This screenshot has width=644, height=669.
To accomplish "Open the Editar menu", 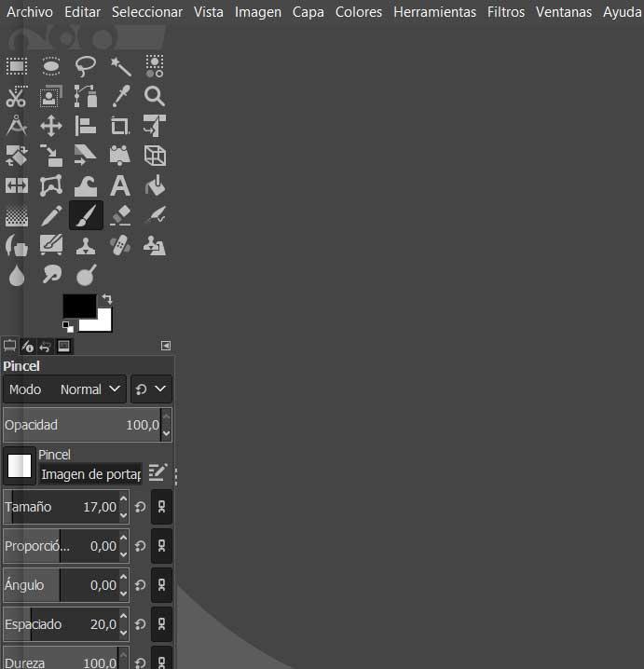I will pyautogui.click(x=83, y=12).
